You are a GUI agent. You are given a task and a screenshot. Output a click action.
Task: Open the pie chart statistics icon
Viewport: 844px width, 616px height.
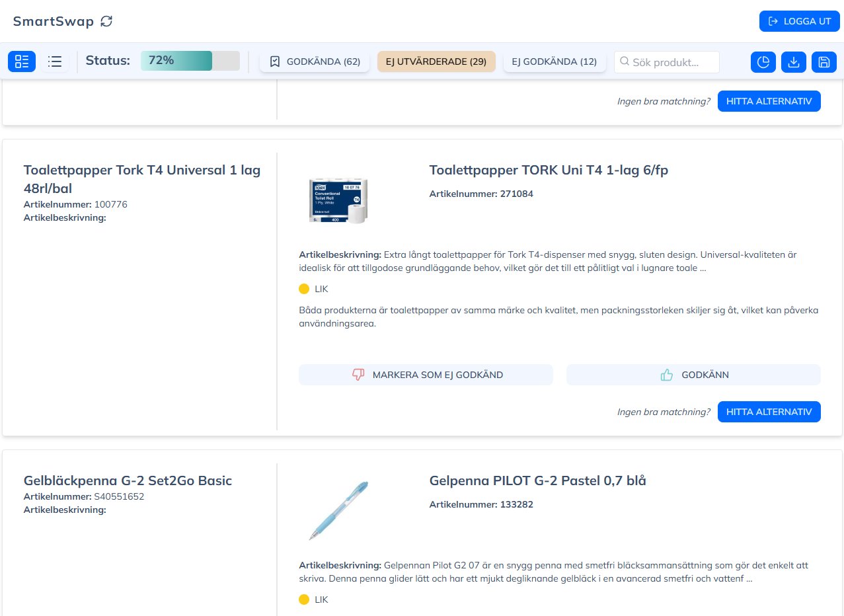(x=763, y=62)
